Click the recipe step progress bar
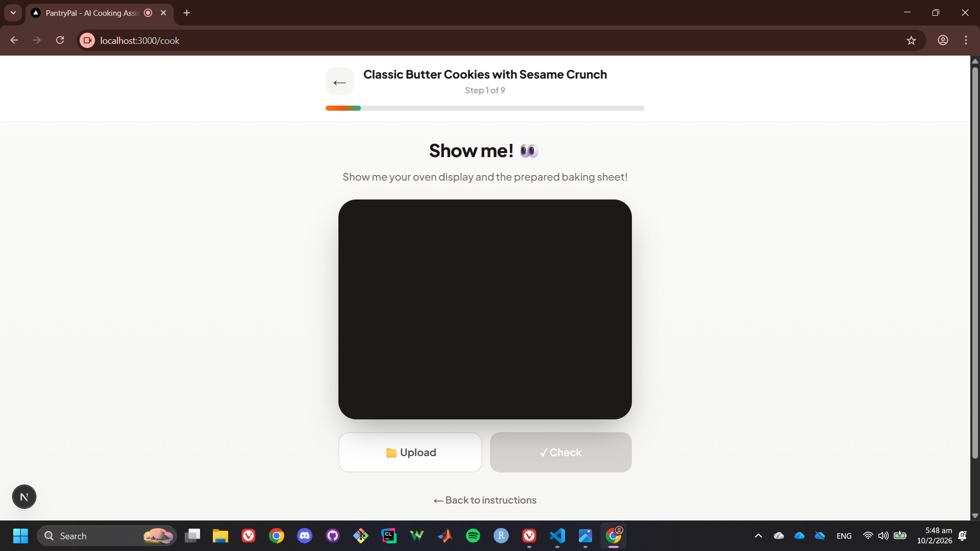 coord(485,108)
